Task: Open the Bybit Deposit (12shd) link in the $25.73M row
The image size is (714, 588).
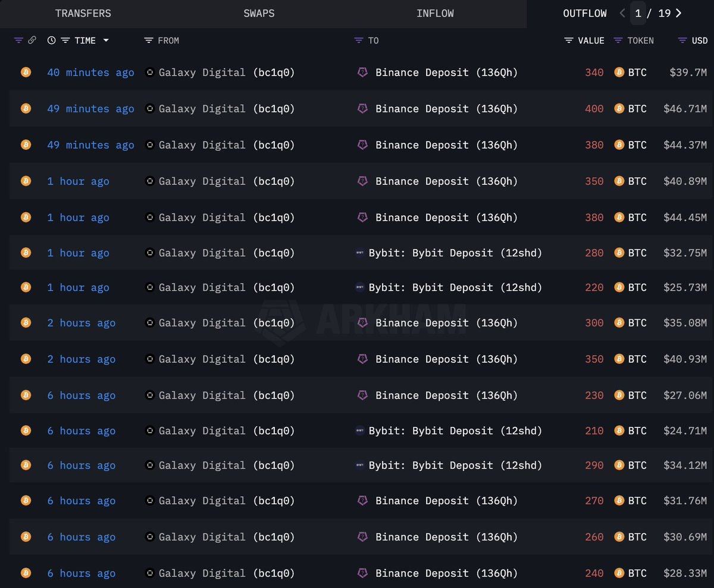Action: (456, 287)
